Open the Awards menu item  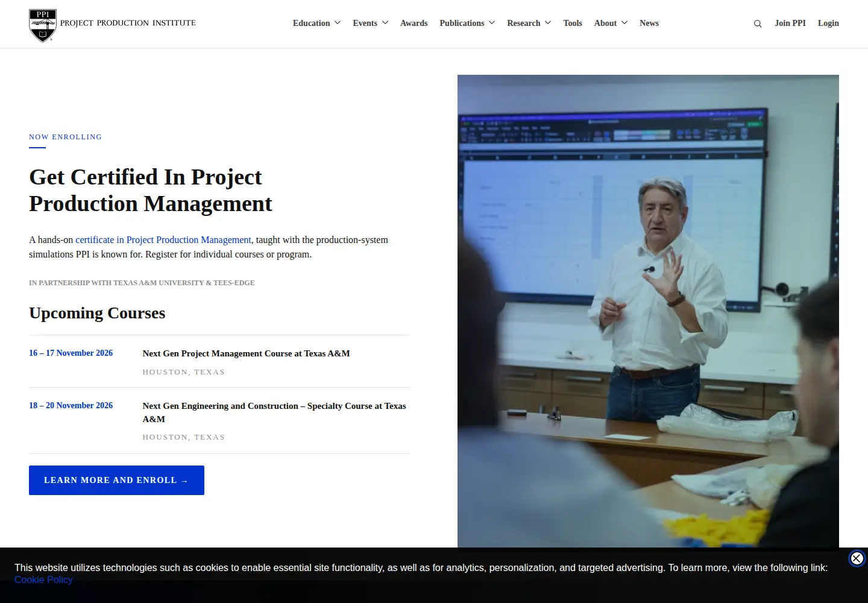point(414,23)
